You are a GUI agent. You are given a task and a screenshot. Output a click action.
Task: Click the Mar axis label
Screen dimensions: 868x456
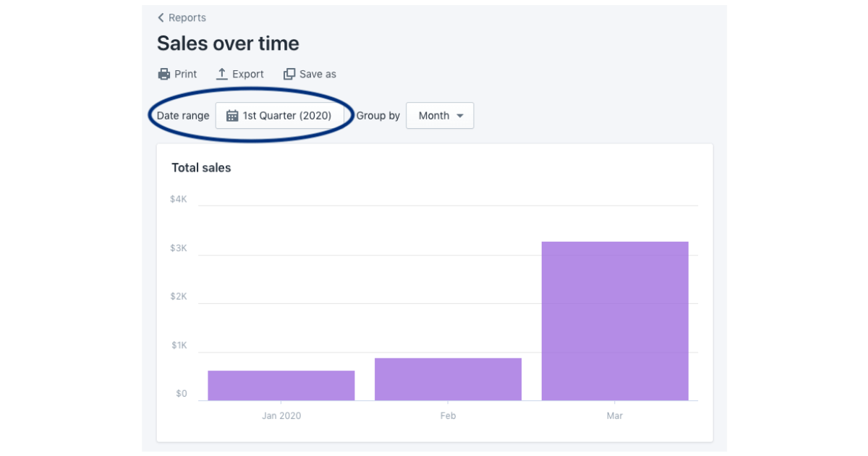pos(615,415)
